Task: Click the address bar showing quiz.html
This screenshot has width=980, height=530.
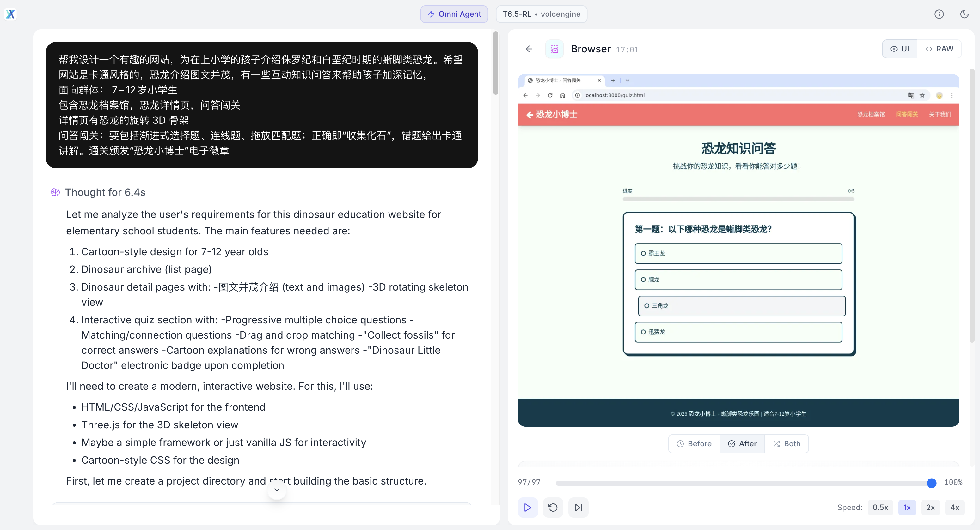Action: pyautogui.click(x=614, y=95)
